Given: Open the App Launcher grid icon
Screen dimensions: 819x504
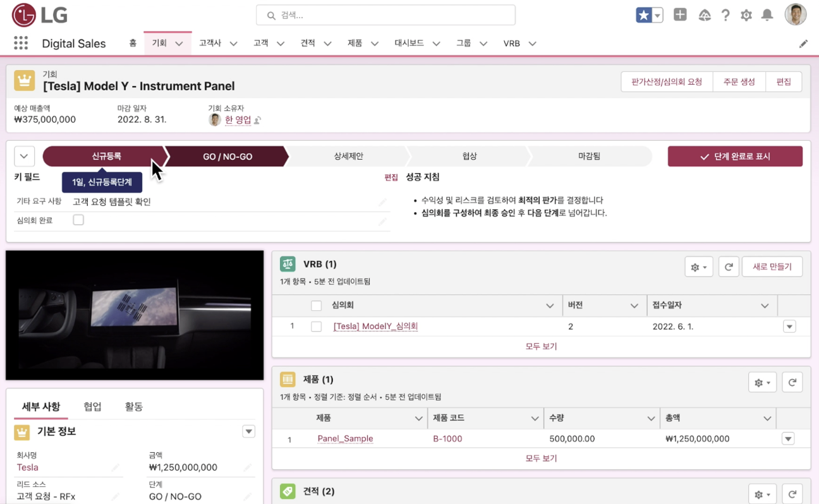Looking at the screenshot, I should (x=21, y=43).
